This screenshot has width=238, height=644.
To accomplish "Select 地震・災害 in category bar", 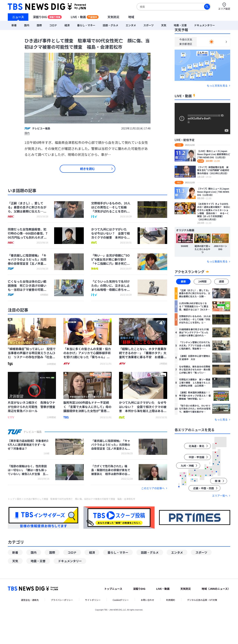I will pos(180,25).
